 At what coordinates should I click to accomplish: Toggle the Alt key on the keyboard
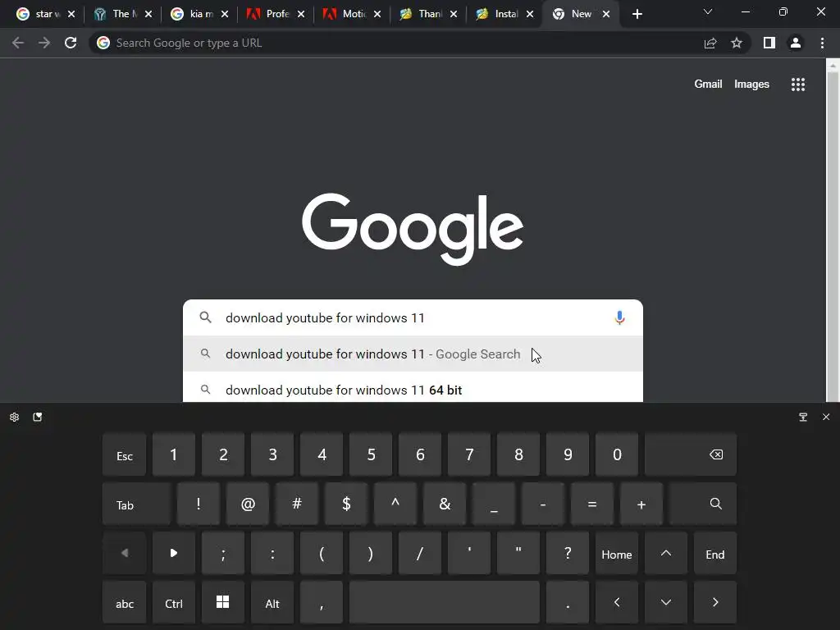(x=272, y=603)
